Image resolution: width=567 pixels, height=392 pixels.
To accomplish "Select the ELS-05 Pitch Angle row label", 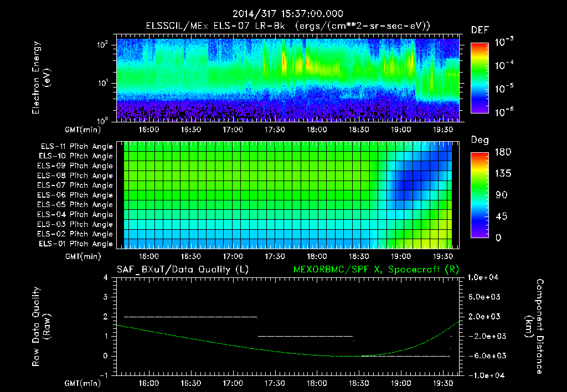I will coord(75,205).
